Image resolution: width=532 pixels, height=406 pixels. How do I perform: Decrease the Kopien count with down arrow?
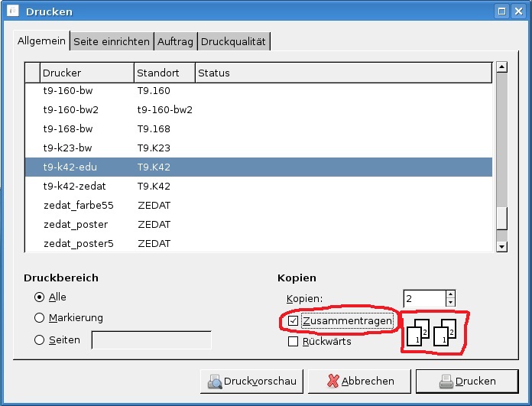click(450, 303)
